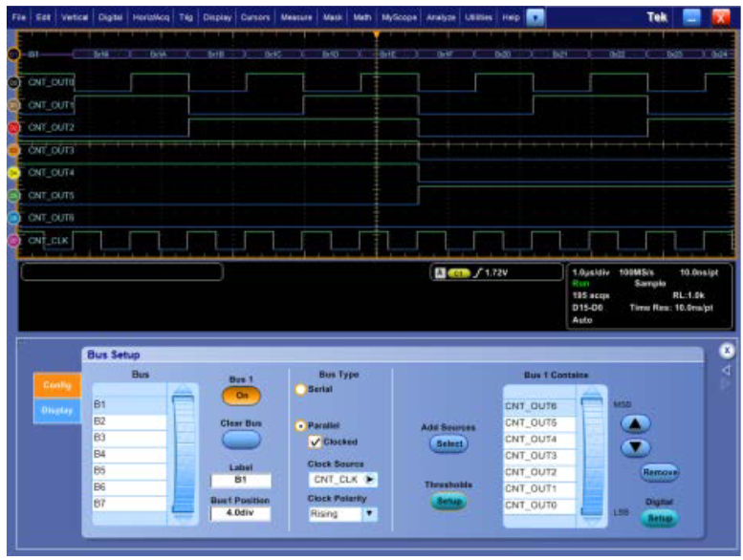
Task: Select the CNT_OUT6 blue channel handle
Action: pyautogui.click(x=13, y=218)
